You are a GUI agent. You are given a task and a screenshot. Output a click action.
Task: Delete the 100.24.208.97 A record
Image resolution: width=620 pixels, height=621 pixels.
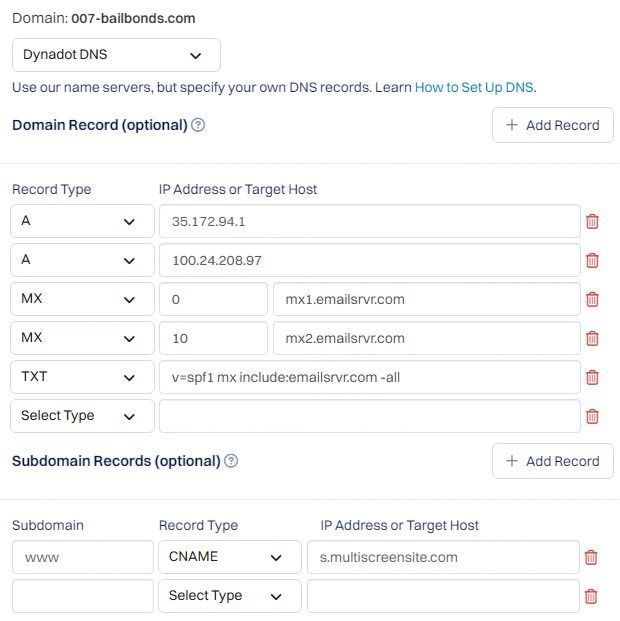(592, 260)
